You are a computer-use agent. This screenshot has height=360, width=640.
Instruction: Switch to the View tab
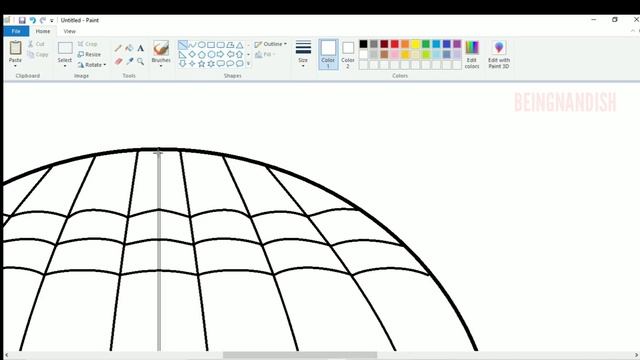(x=69, y=31)
